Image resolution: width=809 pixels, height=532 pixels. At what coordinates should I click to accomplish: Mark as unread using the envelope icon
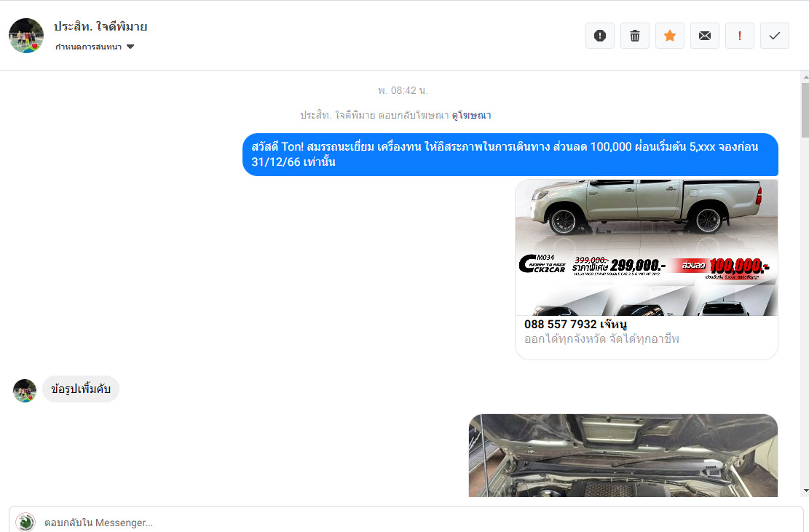click(705, 36)
